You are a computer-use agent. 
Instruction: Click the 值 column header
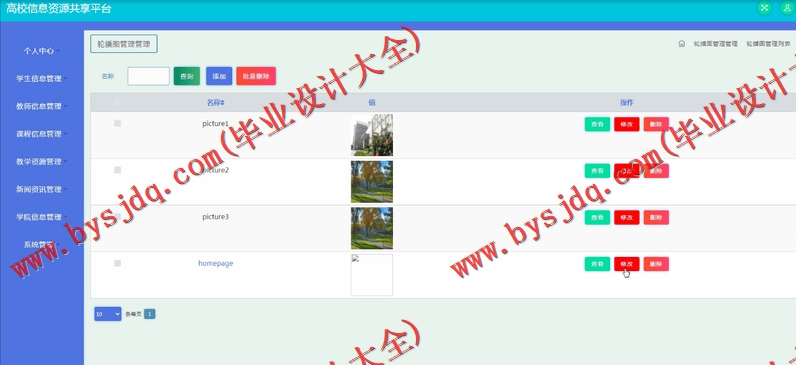(x=372, y=103)
